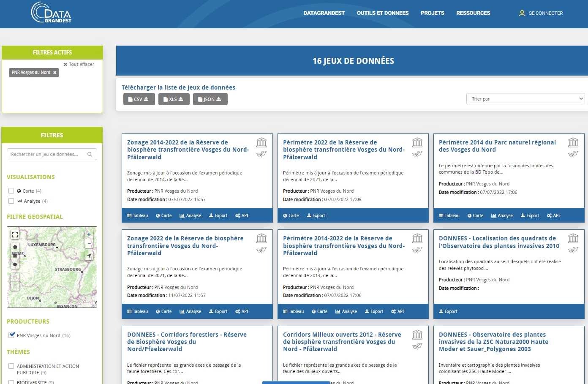588x384 pixels.
Task: Uncheck the PNR Vosges du Nord producer
Action: click(12, 335)
